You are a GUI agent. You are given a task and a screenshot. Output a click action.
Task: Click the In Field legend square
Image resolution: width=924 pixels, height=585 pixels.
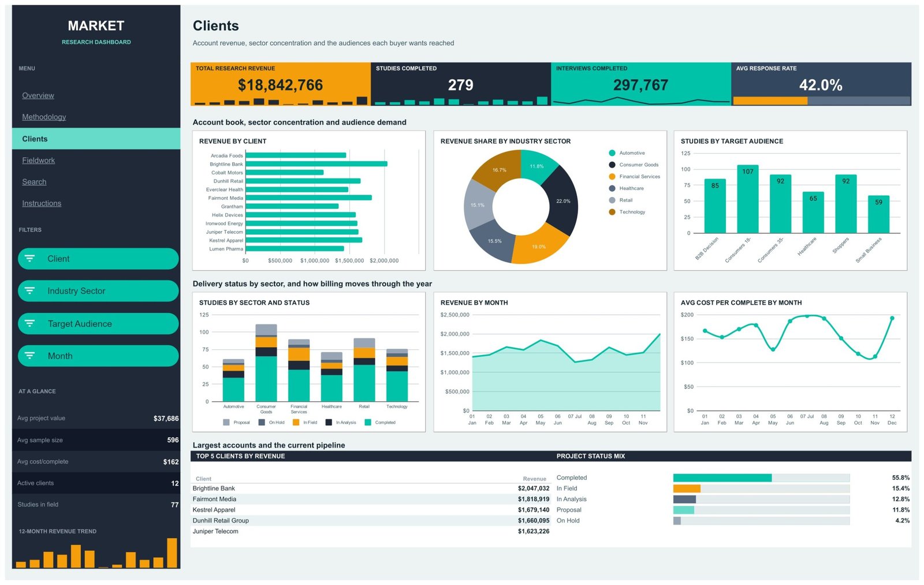296,422
